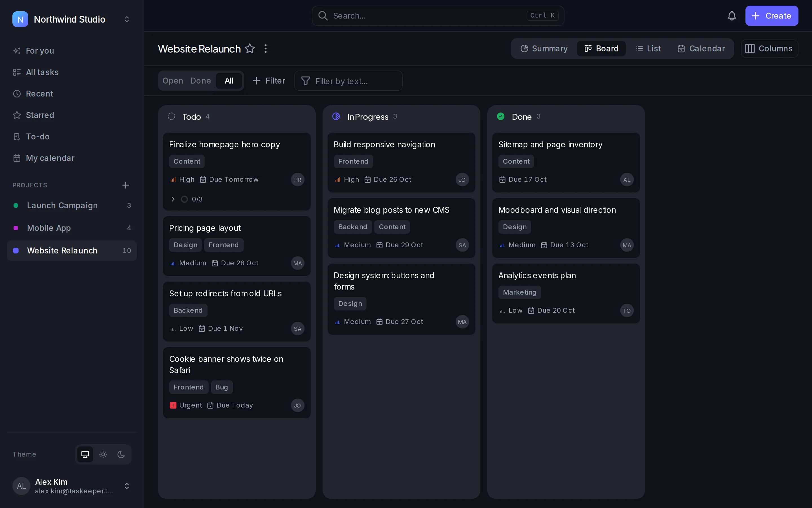
Task: Click the Todo column status icon
Action: coord(171,116)
